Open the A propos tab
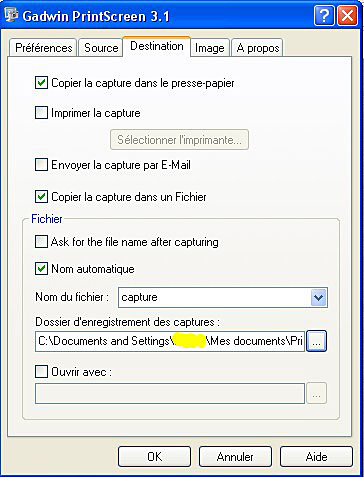This screenshot has height=477, width=364. click(258, 48)
